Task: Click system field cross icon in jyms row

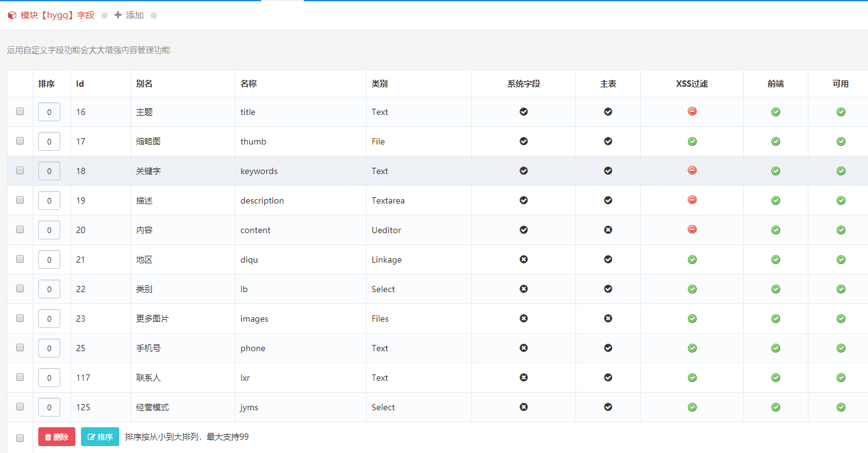Action: coord(523,407)
